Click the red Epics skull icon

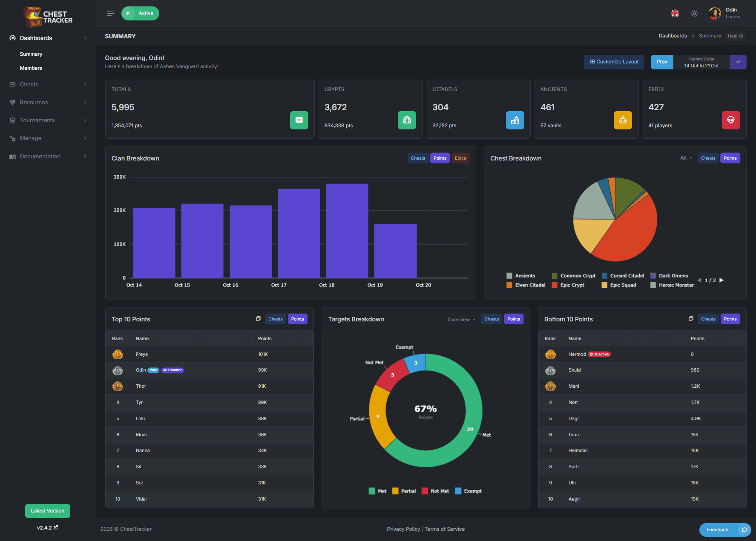click(x=731, y=120)
